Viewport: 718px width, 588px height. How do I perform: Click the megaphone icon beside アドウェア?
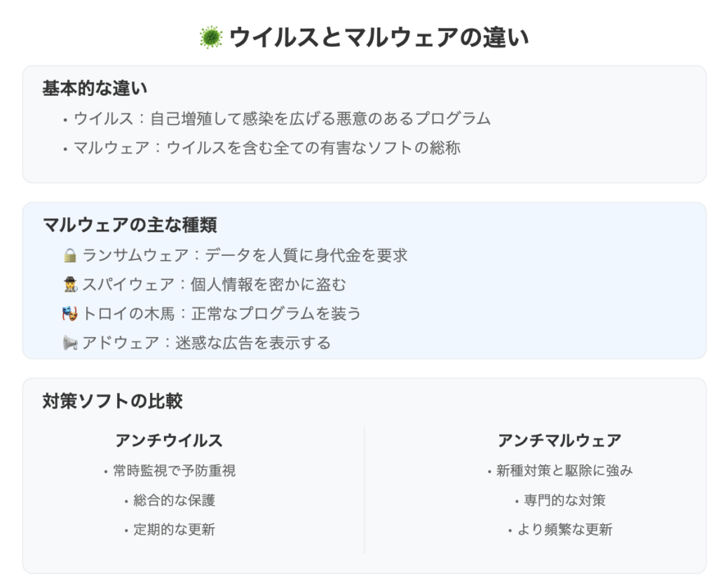pos(70,343)
